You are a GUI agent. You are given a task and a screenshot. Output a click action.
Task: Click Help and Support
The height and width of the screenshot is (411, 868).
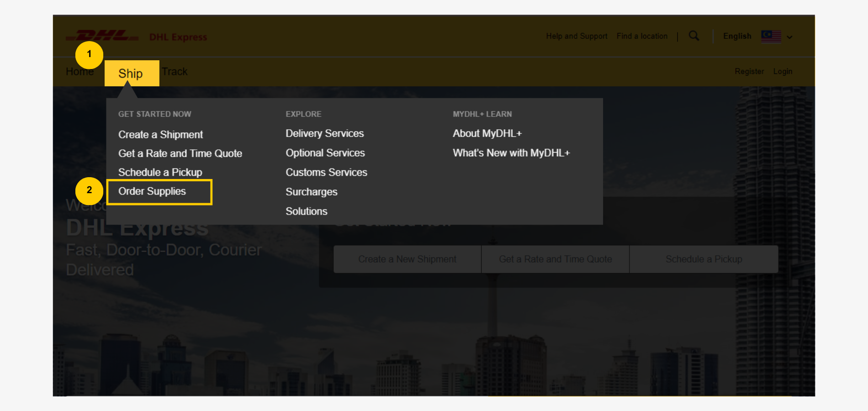tap(577, 36)
